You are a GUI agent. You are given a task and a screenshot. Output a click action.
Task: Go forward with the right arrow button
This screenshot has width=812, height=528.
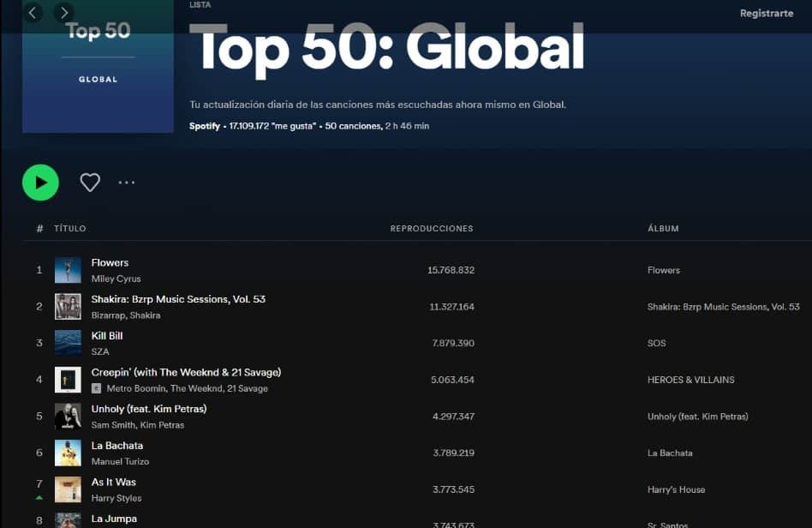pyautogui.click(x=64, y=13)
